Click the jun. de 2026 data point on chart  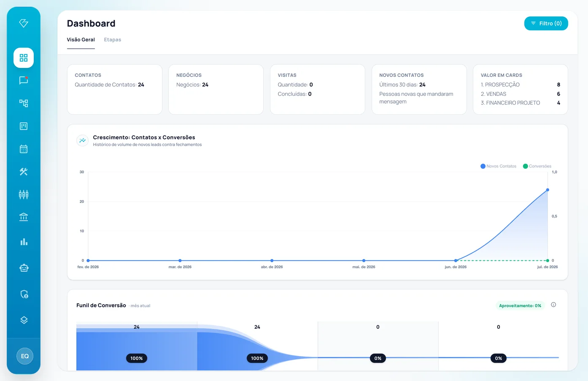tap(456, 261)
